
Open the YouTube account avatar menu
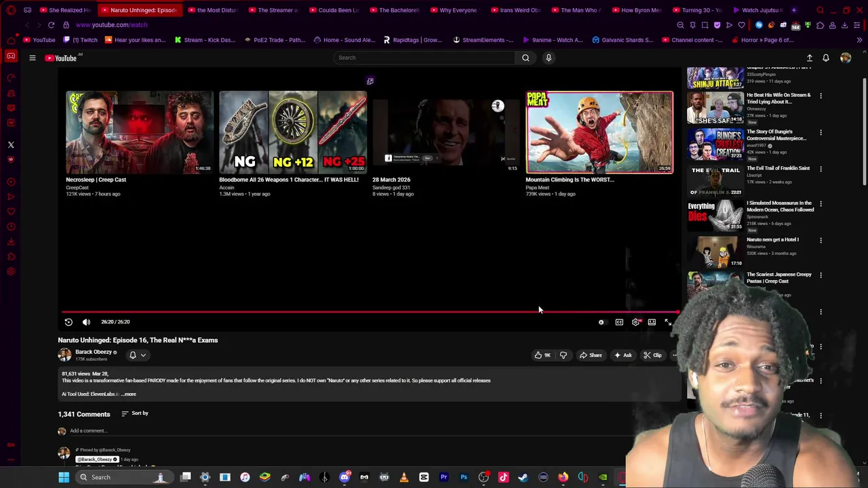point(846,58)
